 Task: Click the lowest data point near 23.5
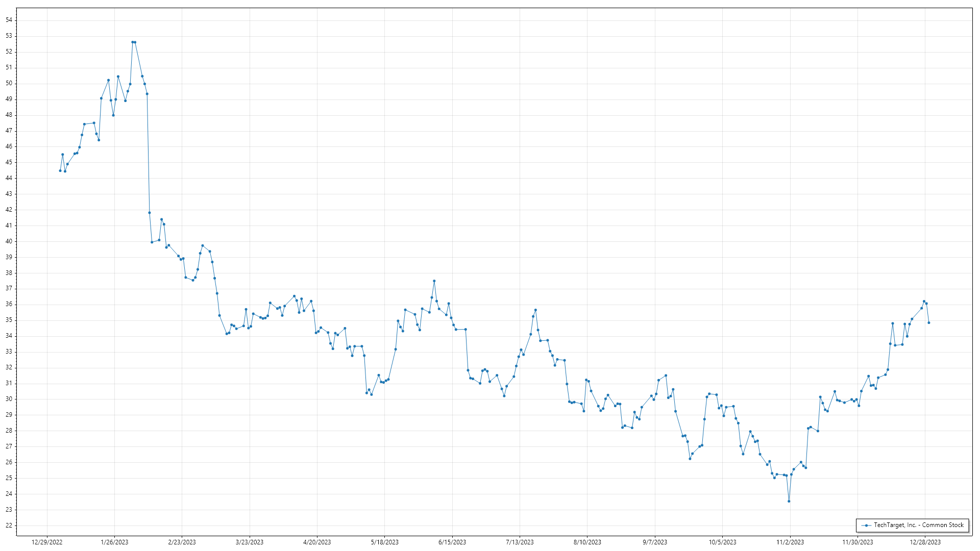click(789, 502)
